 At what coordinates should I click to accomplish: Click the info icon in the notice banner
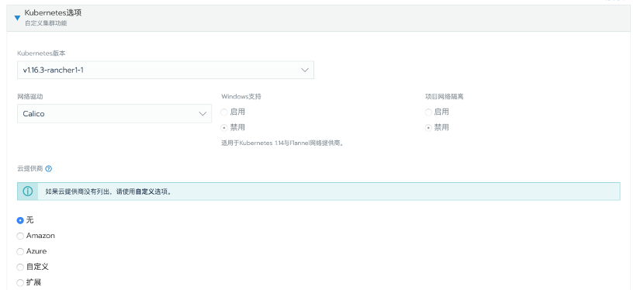pyautogui.click(x=28, y=192)
